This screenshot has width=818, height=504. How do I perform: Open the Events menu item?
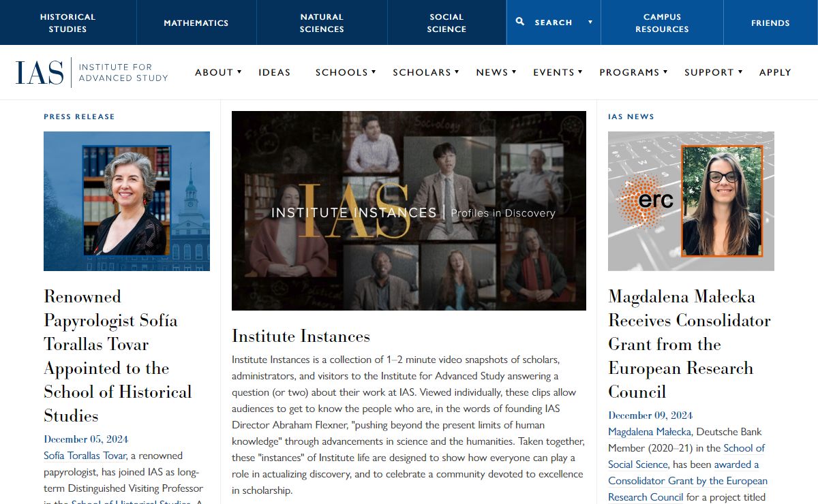(554, 72)
